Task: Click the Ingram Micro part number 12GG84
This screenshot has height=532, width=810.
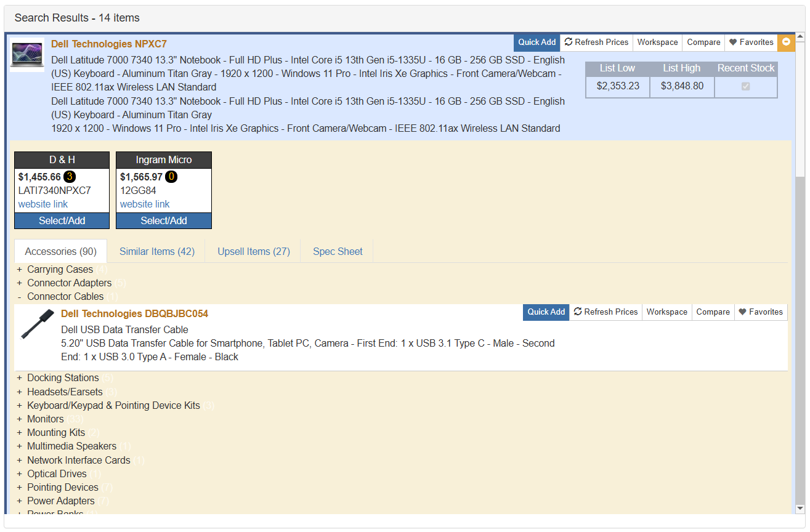Action: pos(138,191)
